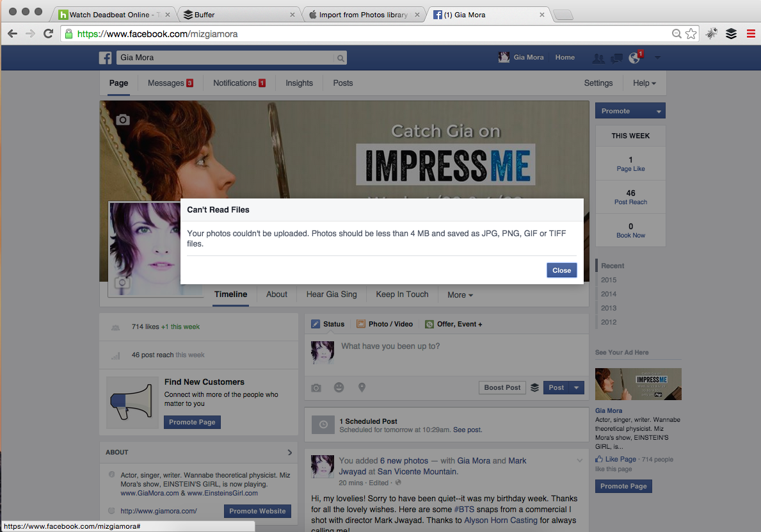Click the green SSL padlock icon
Image resolution: width=761 pixels, height=532 pixels.
point(69,33)
